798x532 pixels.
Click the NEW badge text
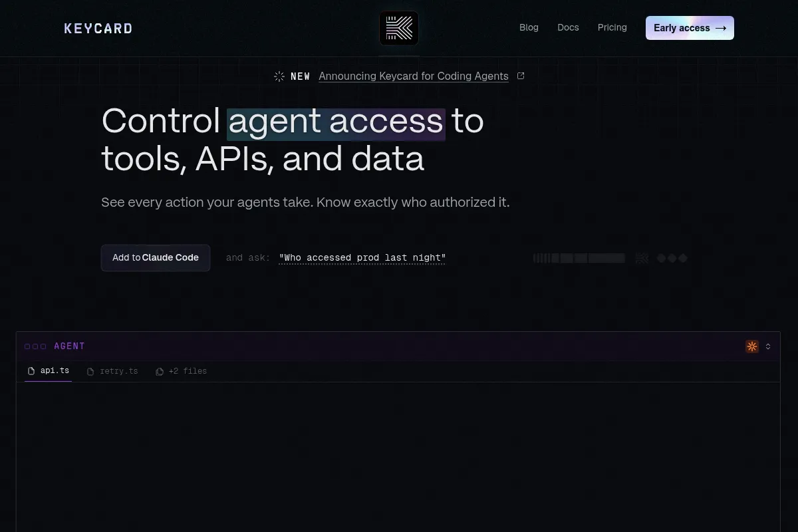301,76
